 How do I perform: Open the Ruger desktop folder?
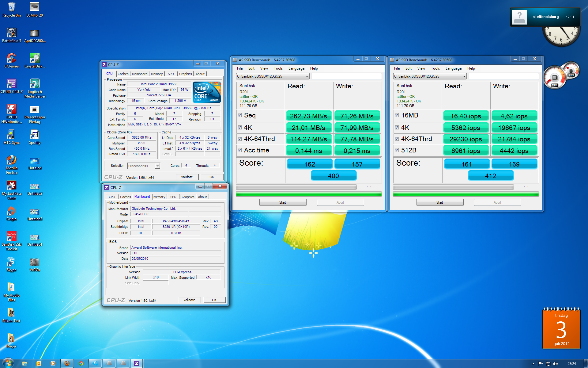coord(12,340)
